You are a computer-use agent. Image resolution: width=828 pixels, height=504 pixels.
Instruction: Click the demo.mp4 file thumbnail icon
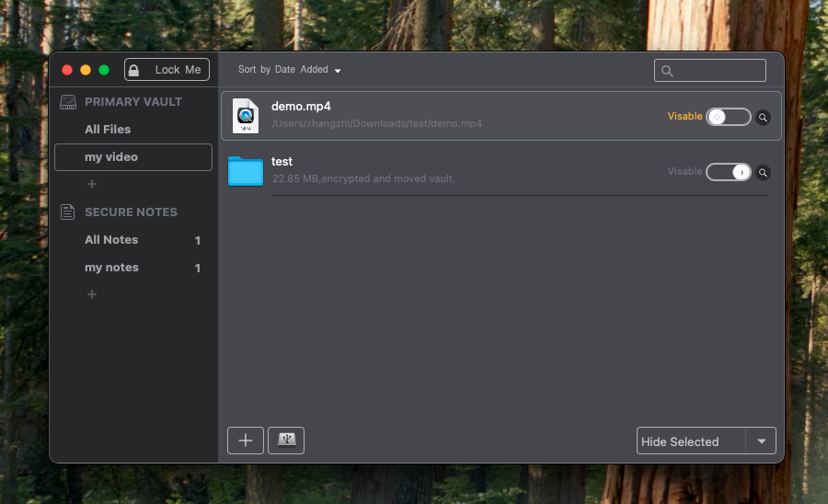(246, 116)
